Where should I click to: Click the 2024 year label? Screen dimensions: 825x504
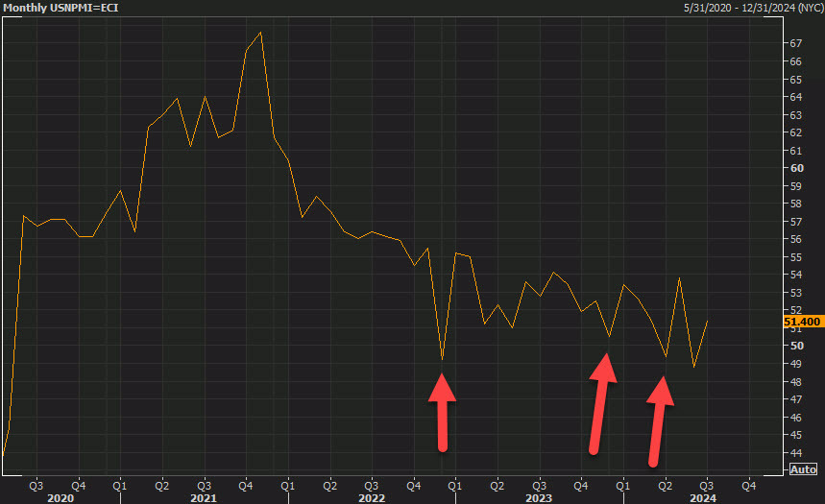point(703,497)
